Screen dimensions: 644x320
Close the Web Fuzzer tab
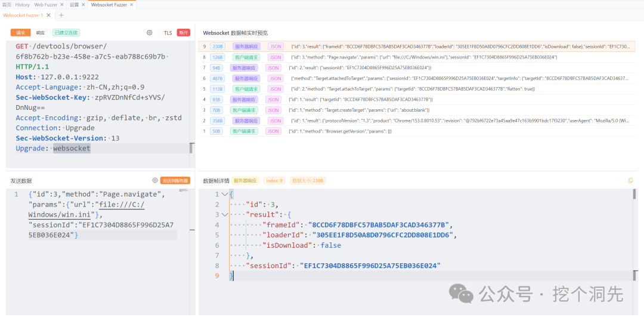(x=61, y=5)
